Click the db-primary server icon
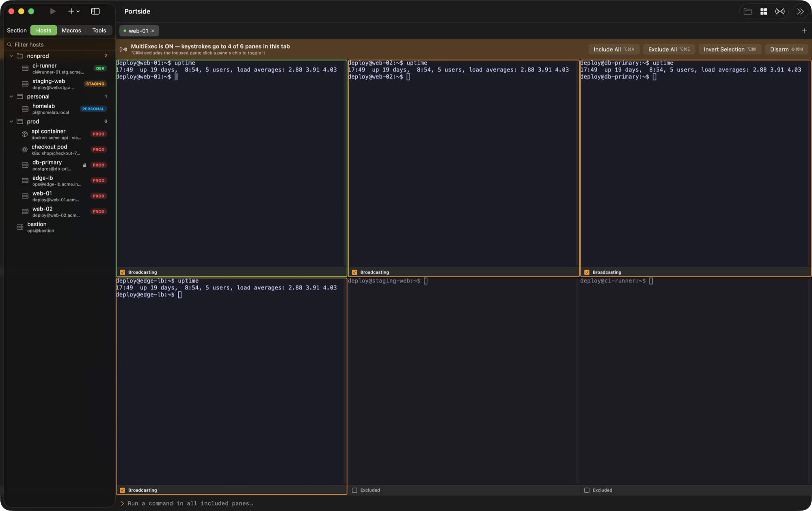Viewport: 812px width, 511px height. click(25, 165)
